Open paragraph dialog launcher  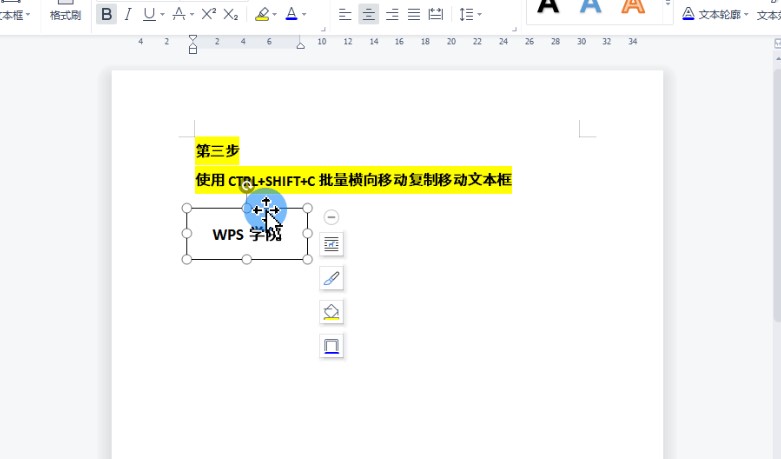click(514, 29)
